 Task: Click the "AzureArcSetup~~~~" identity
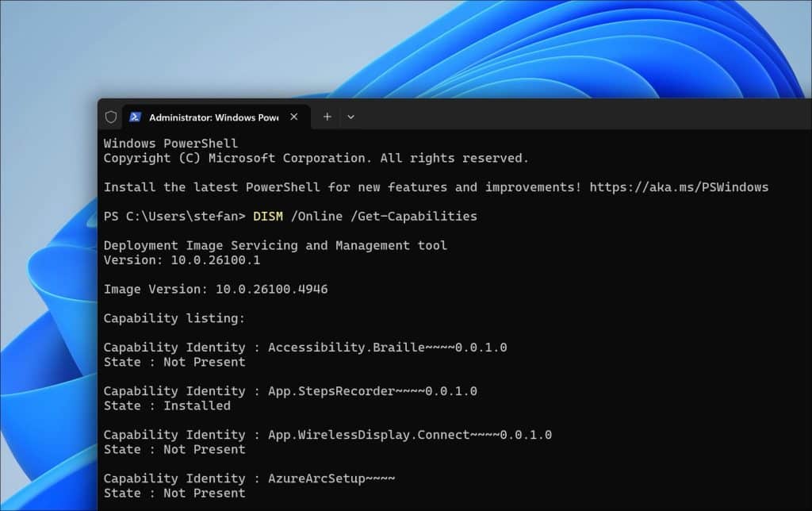pos(331,478)
